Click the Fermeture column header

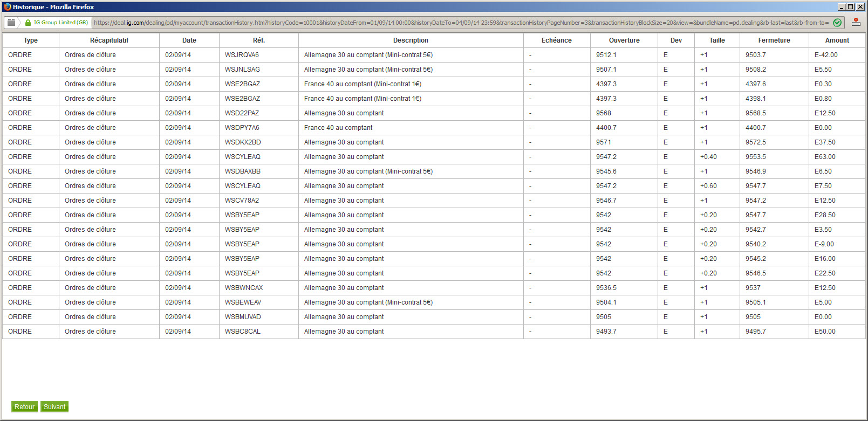(x=774, y=40)
